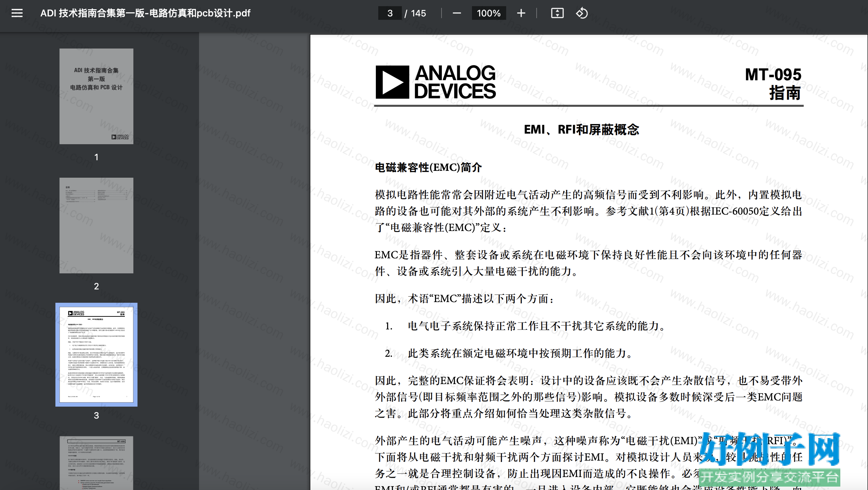This screenshot has width=868, height=490.
Task: Click the fit to page icon
Action: [557, 13]
